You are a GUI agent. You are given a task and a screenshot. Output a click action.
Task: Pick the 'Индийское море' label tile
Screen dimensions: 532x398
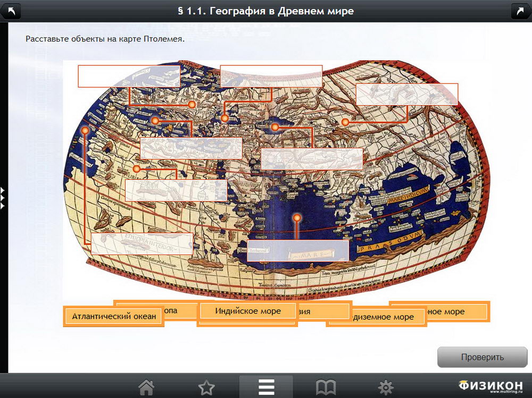pos(247,311)
